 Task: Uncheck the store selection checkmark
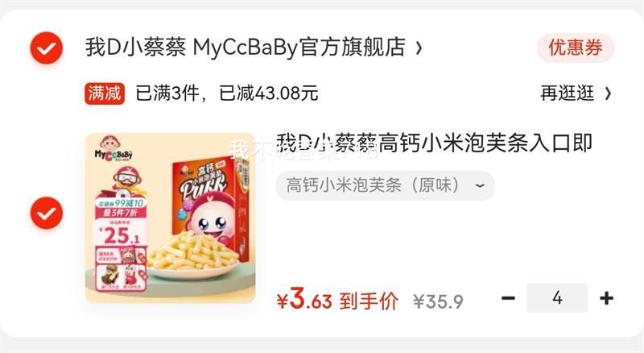pyautogui.click(x=47, y=48)
